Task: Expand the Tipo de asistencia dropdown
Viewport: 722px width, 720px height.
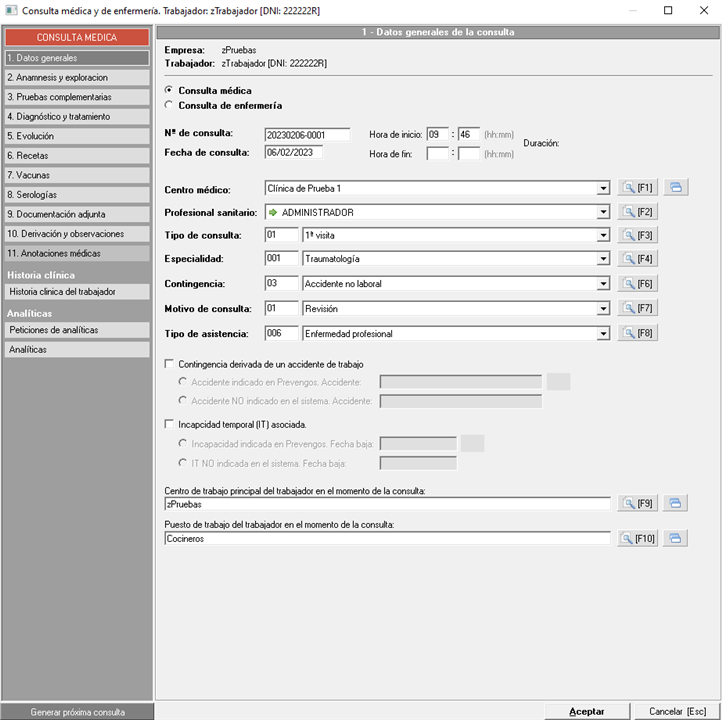Action: pyautogui.click(x=602, y=333)
